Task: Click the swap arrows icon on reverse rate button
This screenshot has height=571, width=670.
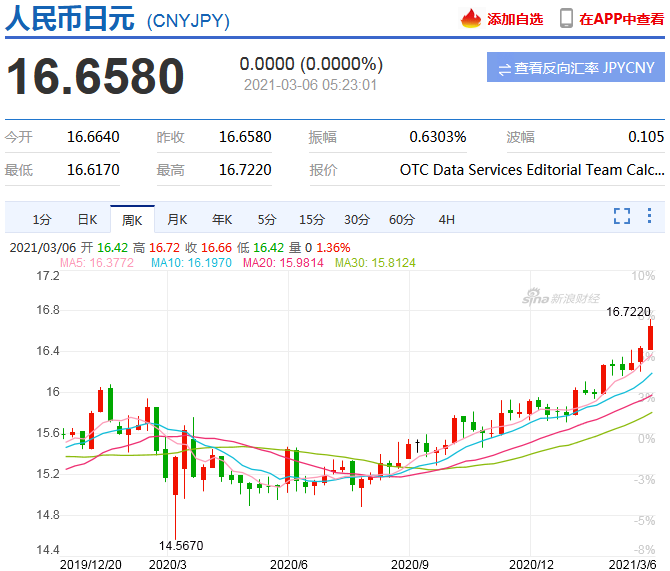Action: [x=504, y=69]
